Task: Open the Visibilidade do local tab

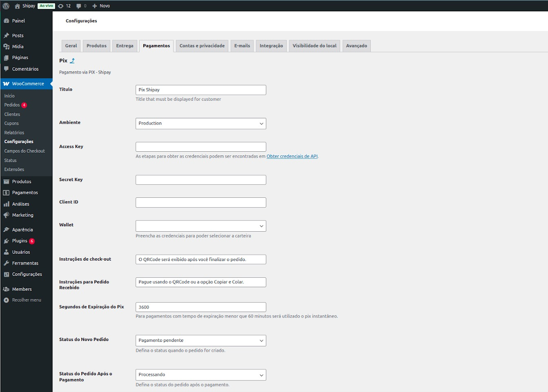Action: click(x=315, y=46)
